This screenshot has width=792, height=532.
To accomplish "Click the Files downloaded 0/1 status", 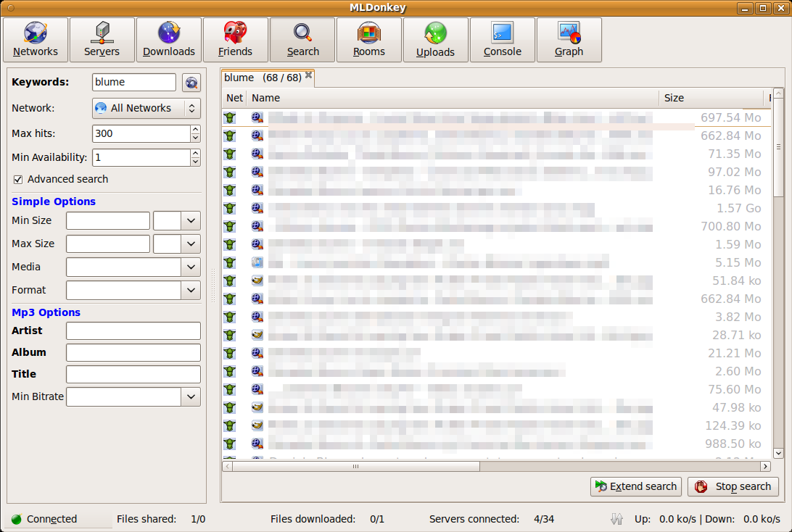I will (327, 519).
